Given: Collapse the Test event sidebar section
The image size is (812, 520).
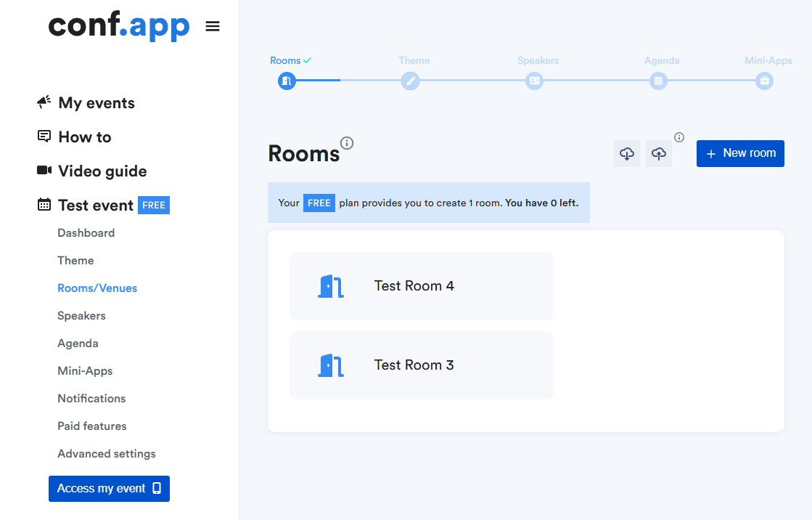Looking at the screenshot, I should (x=95, y=206).
